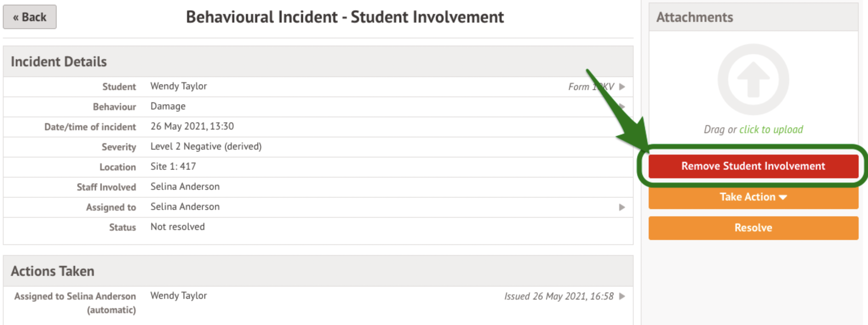Expand the Actions Taken entry arrow
The width and height of the screenshot is (868, 325).
pyautogui.click(x=622, y=296)
